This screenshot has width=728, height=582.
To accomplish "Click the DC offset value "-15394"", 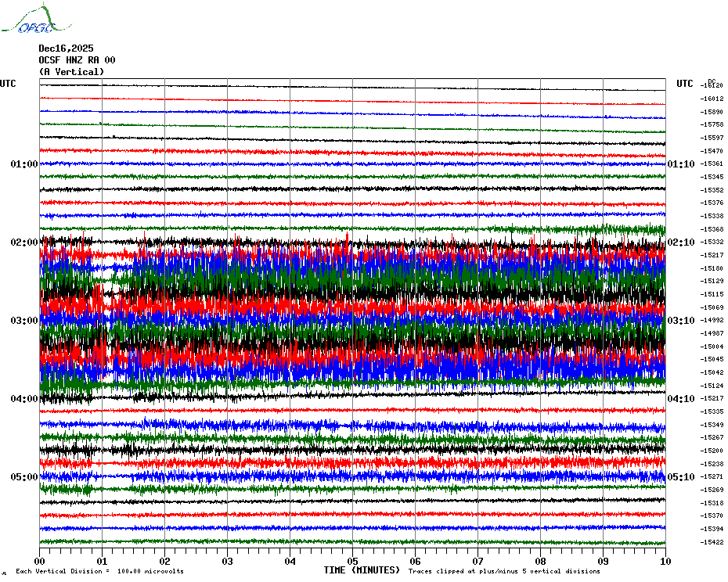I will point(712,529).
